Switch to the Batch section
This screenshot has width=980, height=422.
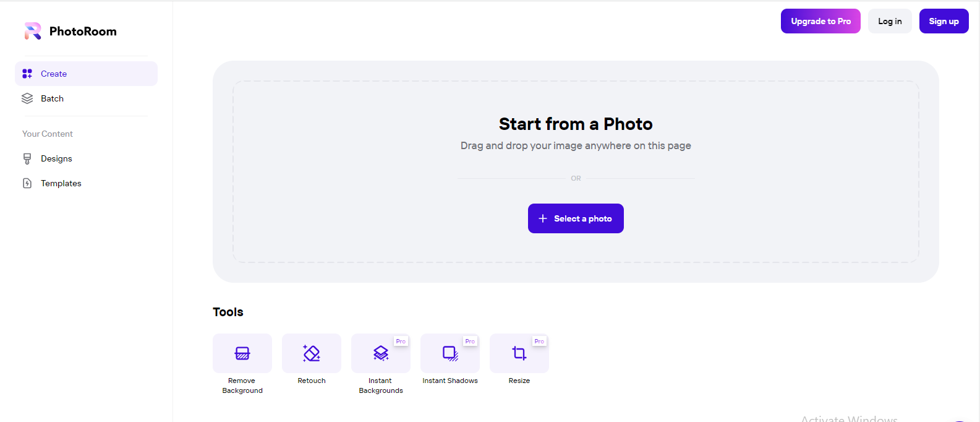click(52, 98)
